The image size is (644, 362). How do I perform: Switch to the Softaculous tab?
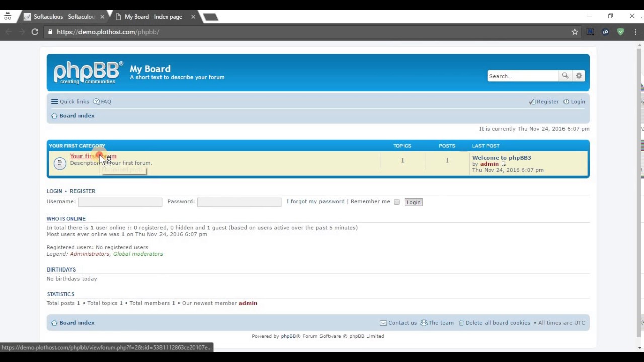tap(64, 17)
